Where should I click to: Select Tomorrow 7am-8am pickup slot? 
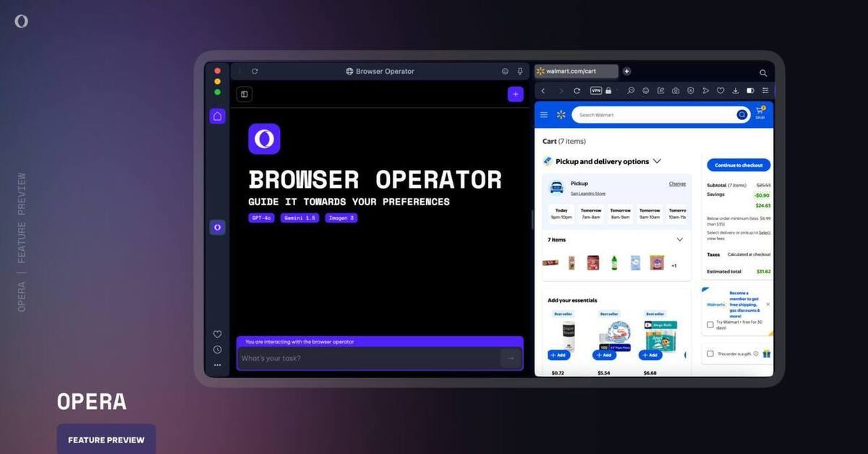click(591, 213)
